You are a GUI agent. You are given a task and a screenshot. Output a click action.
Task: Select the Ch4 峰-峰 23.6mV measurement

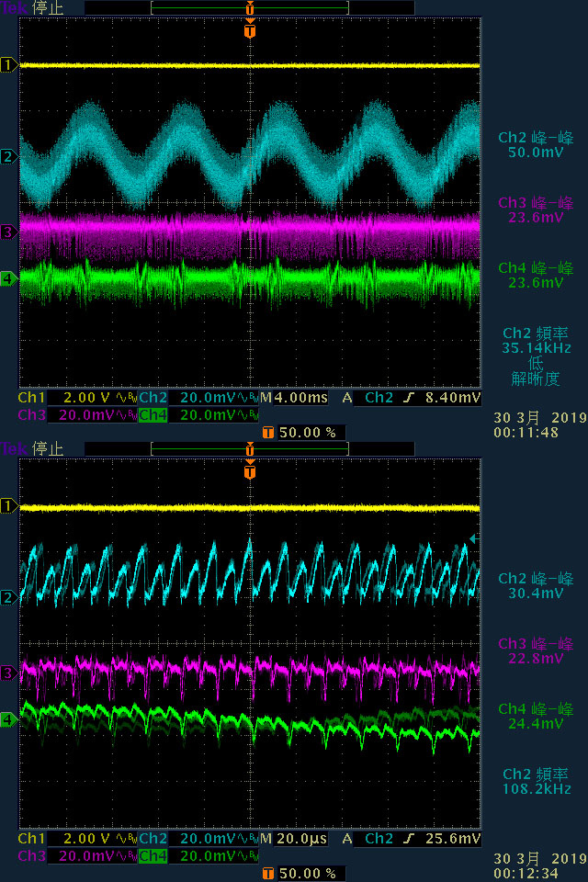pos(536,275)
